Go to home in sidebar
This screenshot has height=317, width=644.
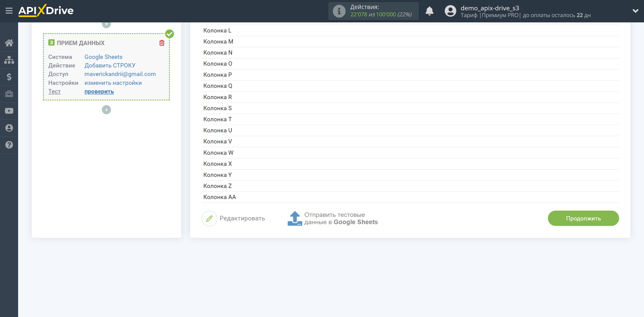9,43
